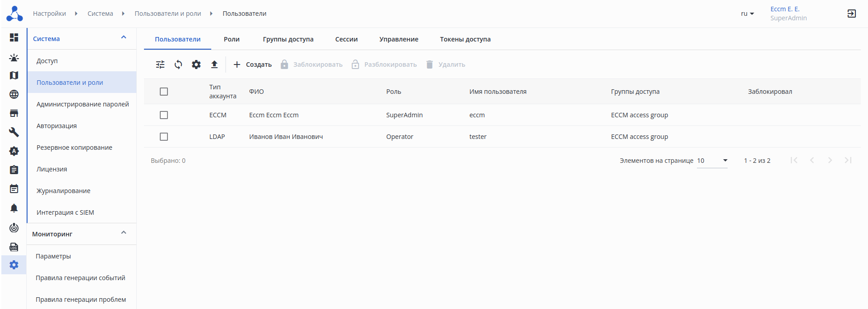The height and width of the screenshot is (309, 868).
Task: Open the ru language dropdown
Action: pyautogui.click(x=747, y=14)
